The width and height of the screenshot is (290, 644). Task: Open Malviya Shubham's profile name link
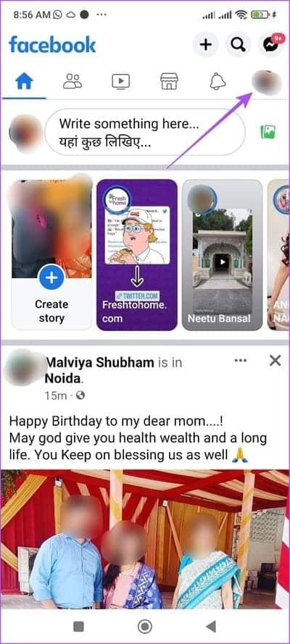[100, 363]
